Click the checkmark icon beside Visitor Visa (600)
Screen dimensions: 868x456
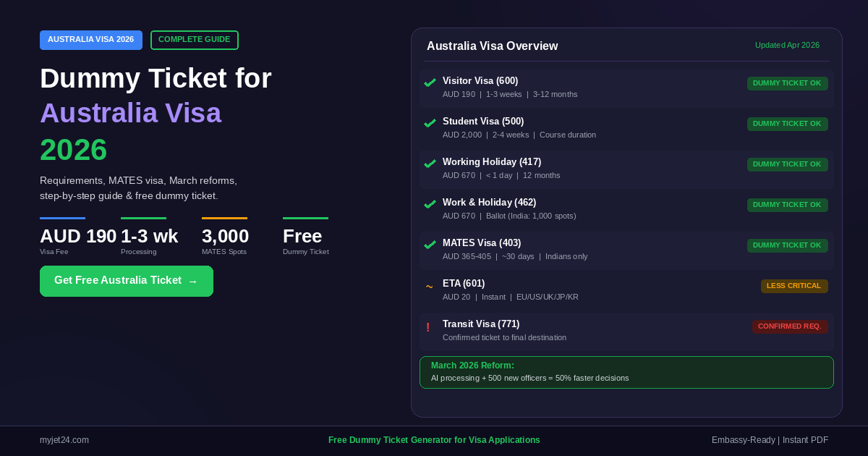(x=430, y=82)
